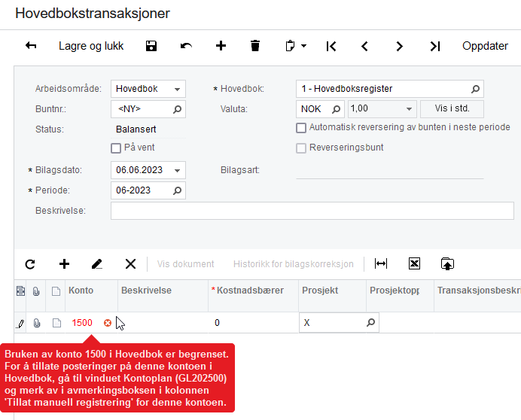
Task: Click the row's note document icon
Action: click(56, 323)
